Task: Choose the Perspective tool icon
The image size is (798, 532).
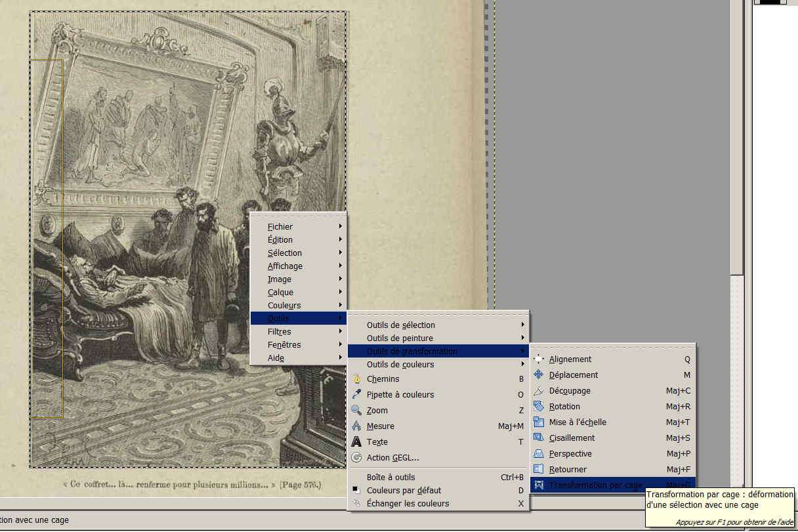Action: point(539,454)
